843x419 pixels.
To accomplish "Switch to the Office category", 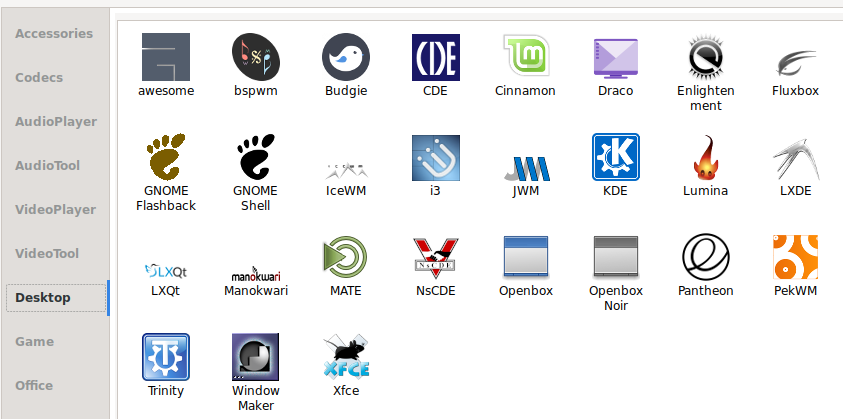I will click(34, 386).
